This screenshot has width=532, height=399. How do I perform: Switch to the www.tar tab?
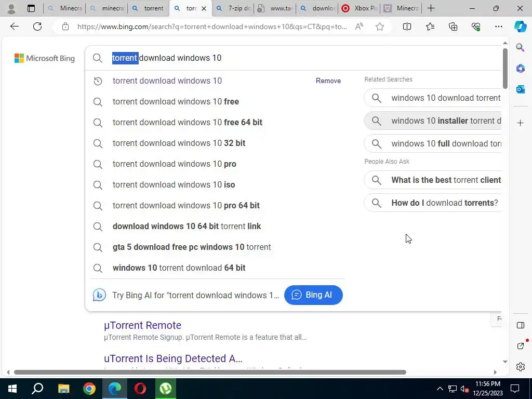[x=275, y=8]
